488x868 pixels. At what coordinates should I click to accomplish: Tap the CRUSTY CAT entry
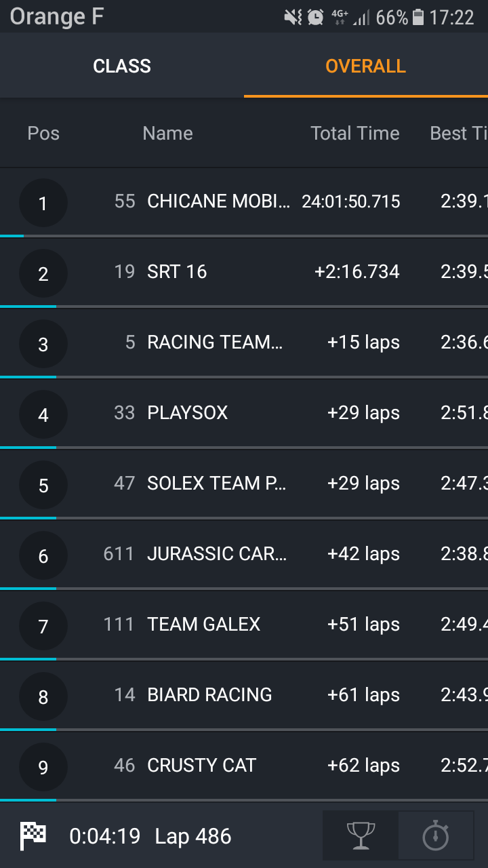(x=201, y=766)
